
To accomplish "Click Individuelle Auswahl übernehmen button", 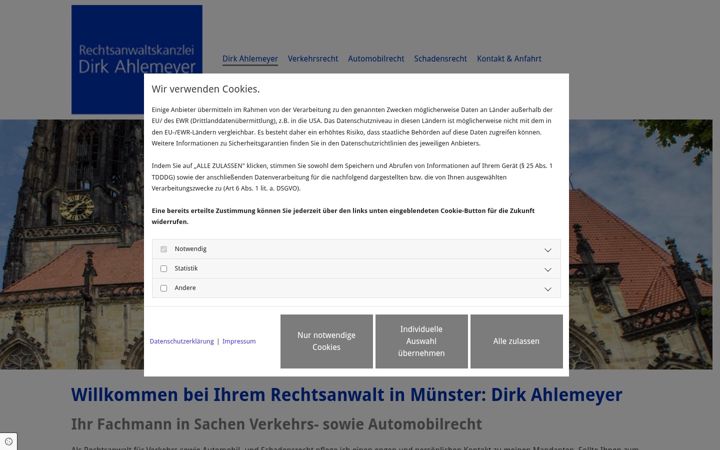I will click(x=422, y=341).
